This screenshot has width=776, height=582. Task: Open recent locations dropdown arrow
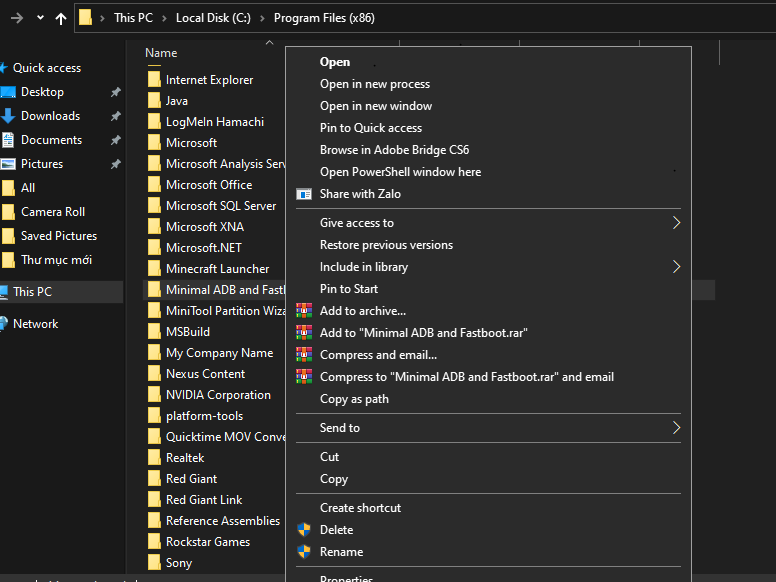pyautogui.click(x=40, y=18)
